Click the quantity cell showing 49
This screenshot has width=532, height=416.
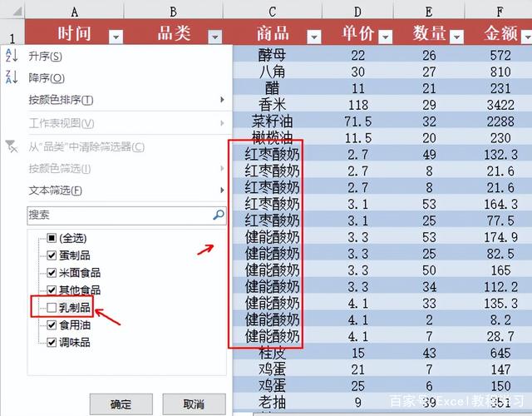click(x=429, y=155)
